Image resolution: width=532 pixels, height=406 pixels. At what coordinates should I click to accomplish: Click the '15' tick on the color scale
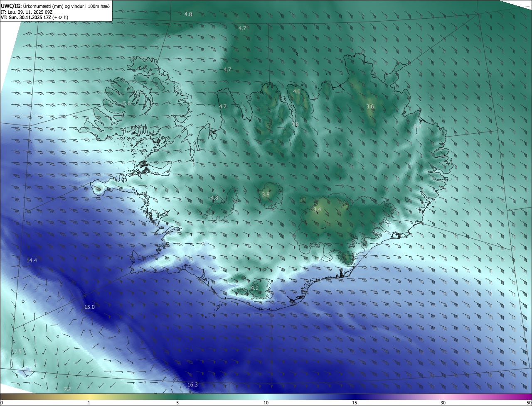pos(355,403)
